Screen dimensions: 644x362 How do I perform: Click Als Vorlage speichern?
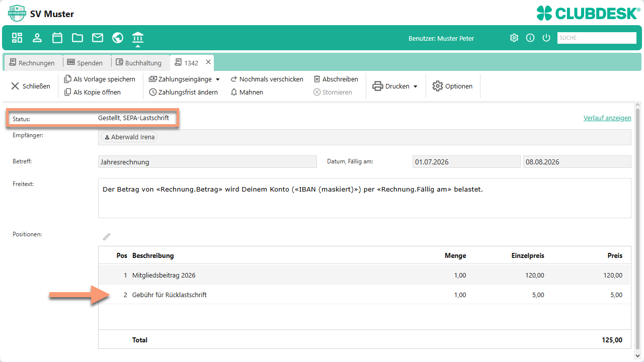coord(100,79)
